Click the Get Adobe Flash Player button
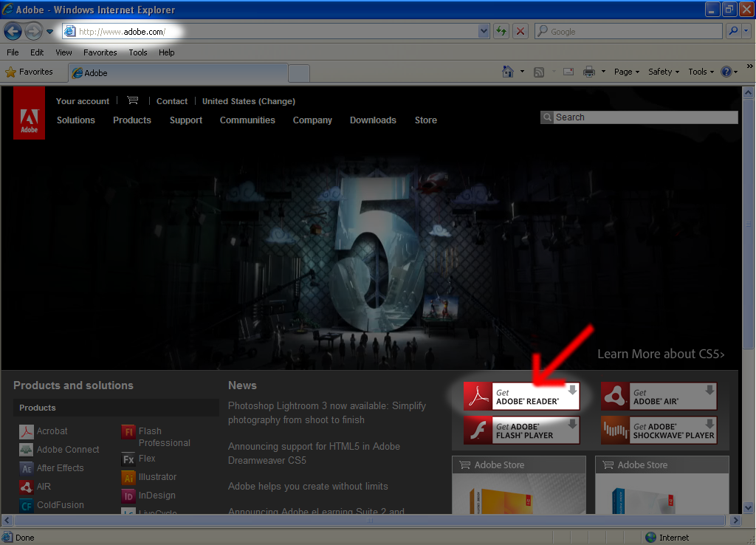The height and width of the screenshot is (545, 756). point(522,431)
